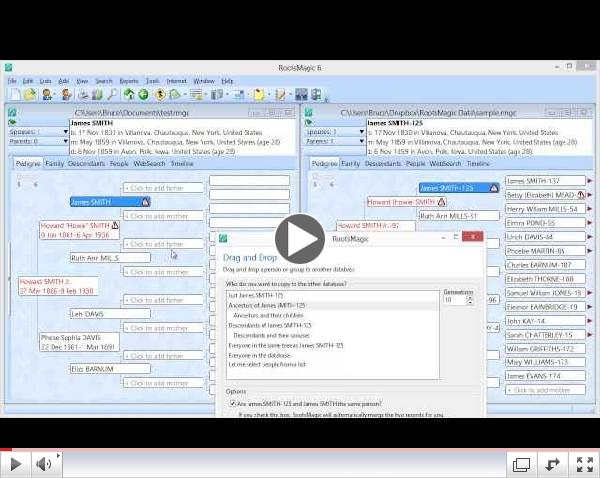
Task: Click 'Click to add mother' in sample.rmgc window
Action: pyautogui.click(x=545, y=390)
